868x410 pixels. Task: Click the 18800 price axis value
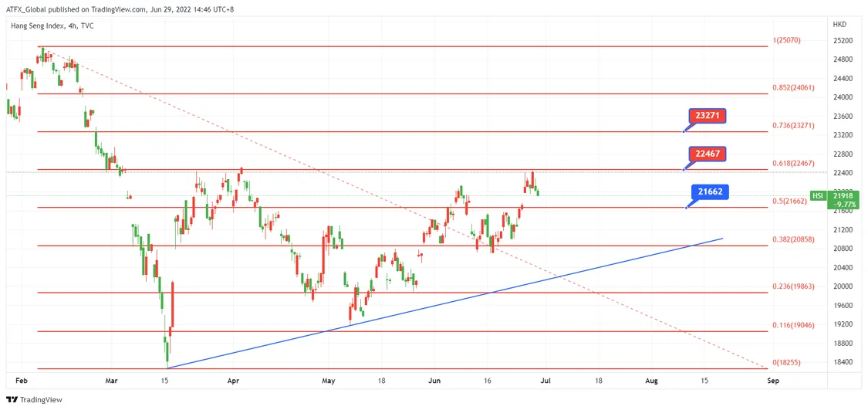tap(842, 343)
